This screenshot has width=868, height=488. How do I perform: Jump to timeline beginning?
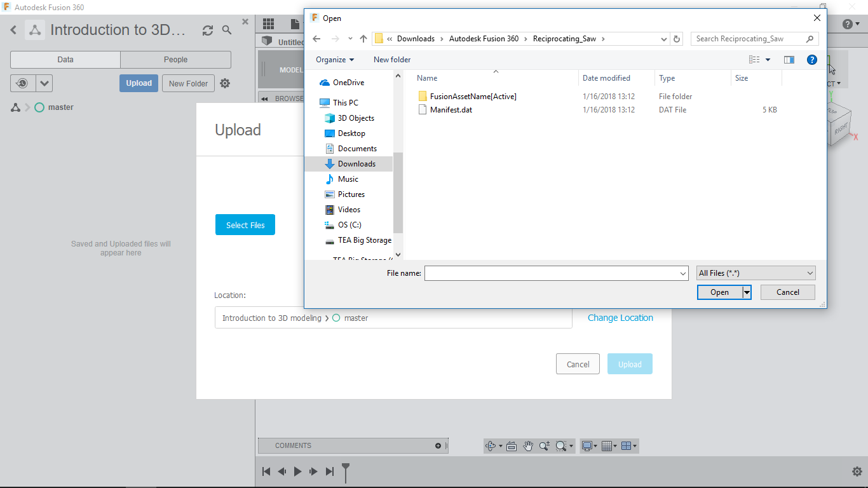(x=266, y=471)
